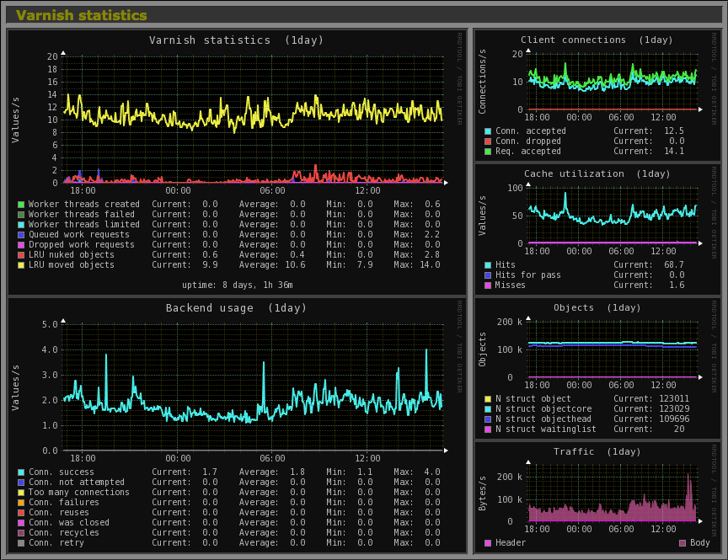
Task: Click the 'Max: 2.8' LRU nuked value
Action: click(417, 254)
